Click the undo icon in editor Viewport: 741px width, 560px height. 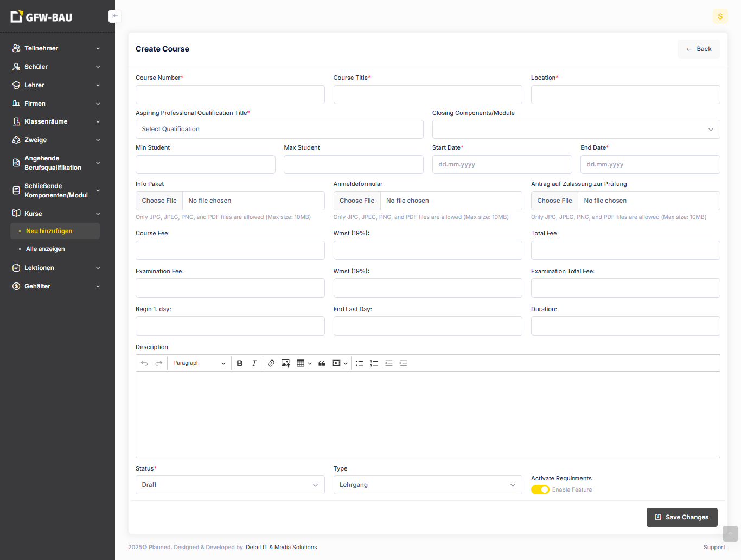click(144, 363)
